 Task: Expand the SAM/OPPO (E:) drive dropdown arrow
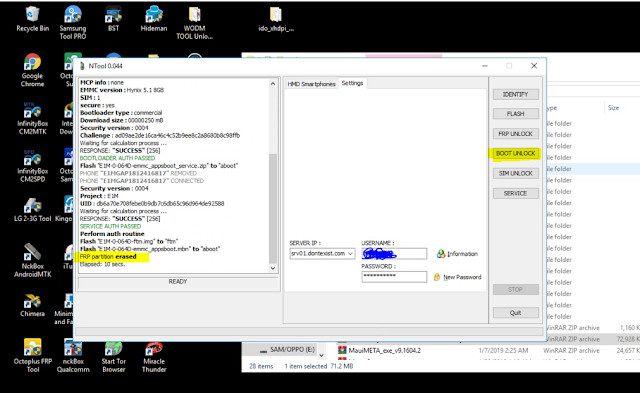pyautogui.click(x=321, y=354)
